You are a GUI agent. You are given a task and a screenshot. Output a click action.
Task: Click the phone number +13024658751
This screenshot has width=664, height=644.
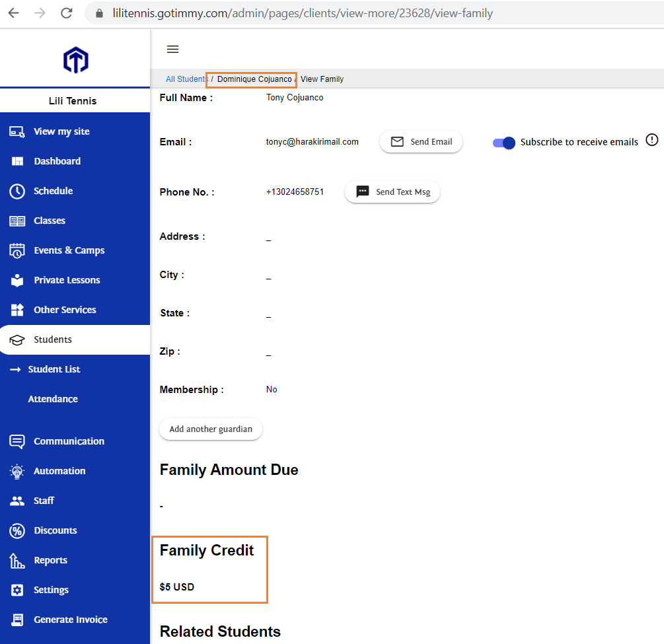tap(295, 192)
